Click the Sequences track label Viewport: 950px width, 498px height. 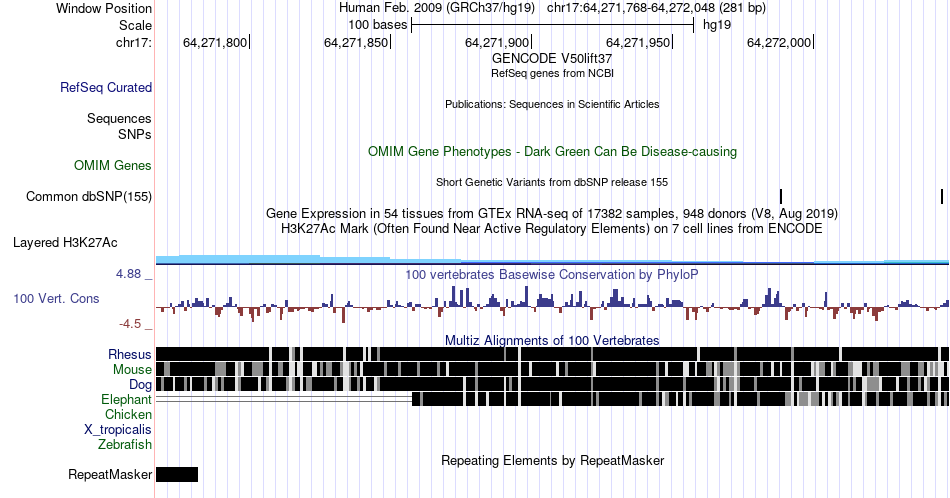click(119, 118)
